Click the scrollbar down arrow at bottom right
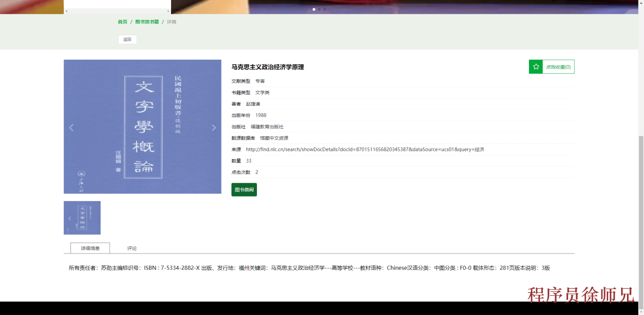 [641, 312]
